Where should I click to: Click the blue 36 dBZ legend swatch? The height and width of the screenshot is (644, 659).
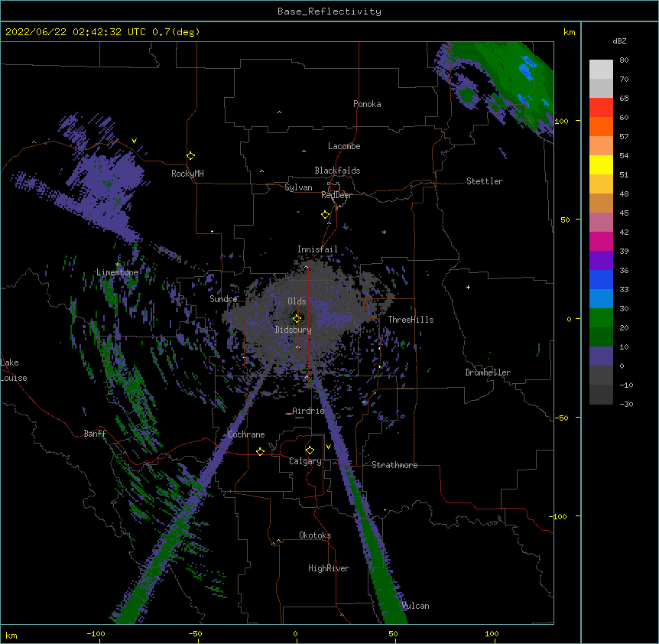pos(601,279)
